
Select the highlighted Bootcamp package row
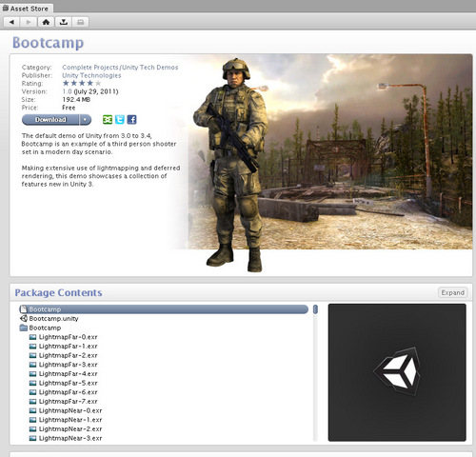pyautogui.click(x=164, y=309)
